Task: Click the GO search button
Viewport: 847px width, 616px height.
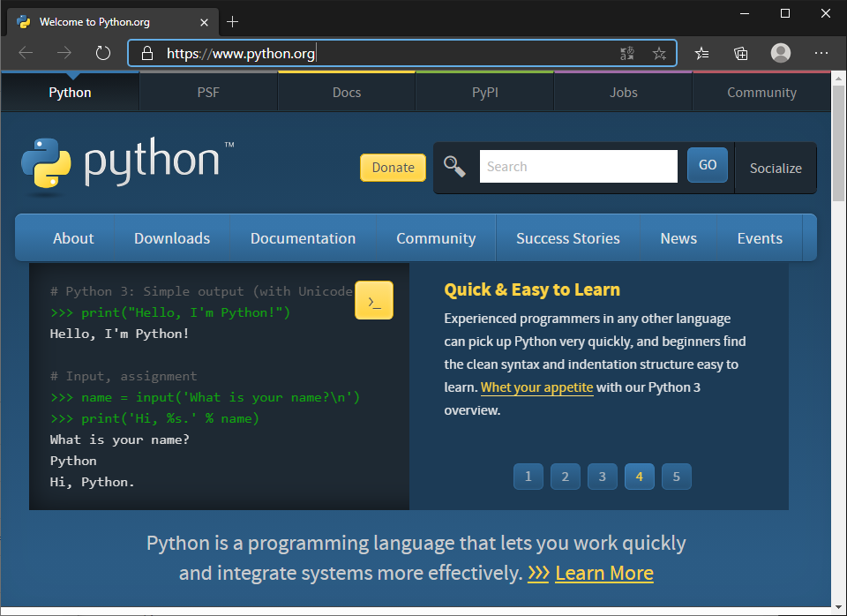Action: (707, 165)
